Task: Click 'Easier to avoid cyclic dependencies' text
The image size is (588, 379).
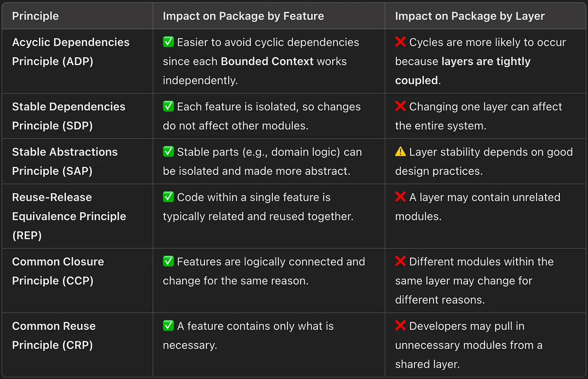Action: click(x=268, y=42)
